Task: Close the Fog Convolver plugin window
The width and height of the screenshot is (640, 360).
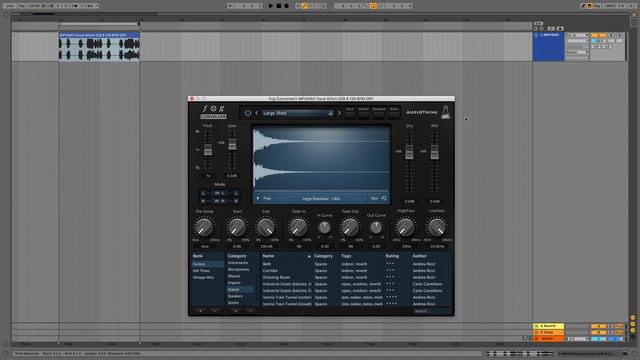Action: [x=192, y=99]
